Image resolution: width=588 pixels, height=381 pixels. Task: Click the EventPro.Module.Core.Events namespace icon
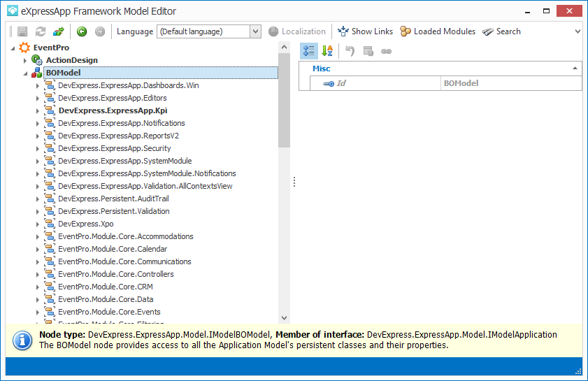click(50, 312)
